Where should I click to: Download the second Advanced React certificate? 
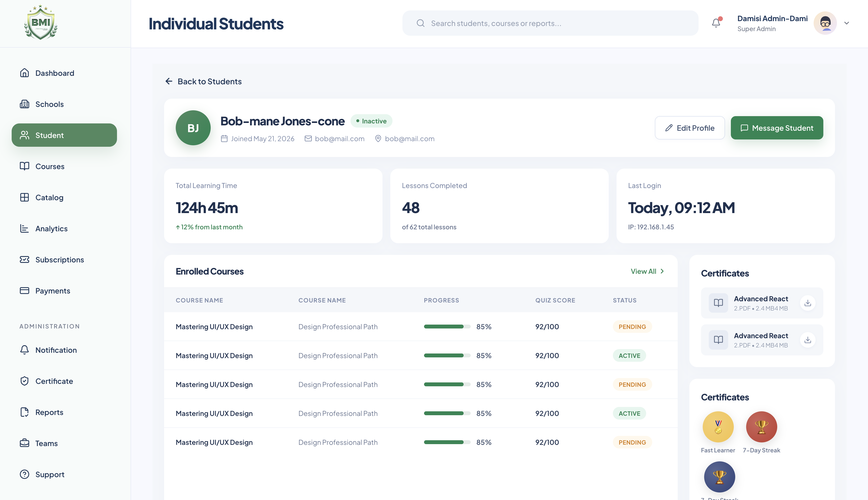(x=808, y=340)
